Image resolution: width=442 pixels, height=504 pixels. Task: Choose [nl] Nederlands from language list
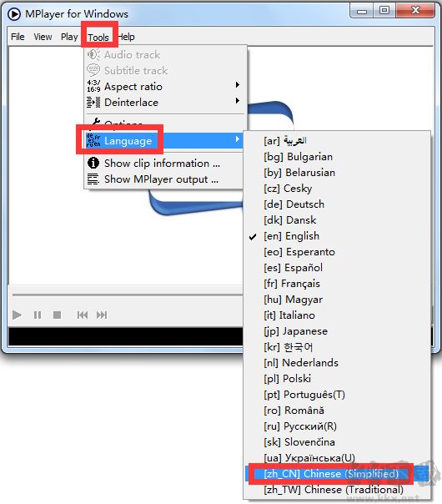(x=337, y=363)
